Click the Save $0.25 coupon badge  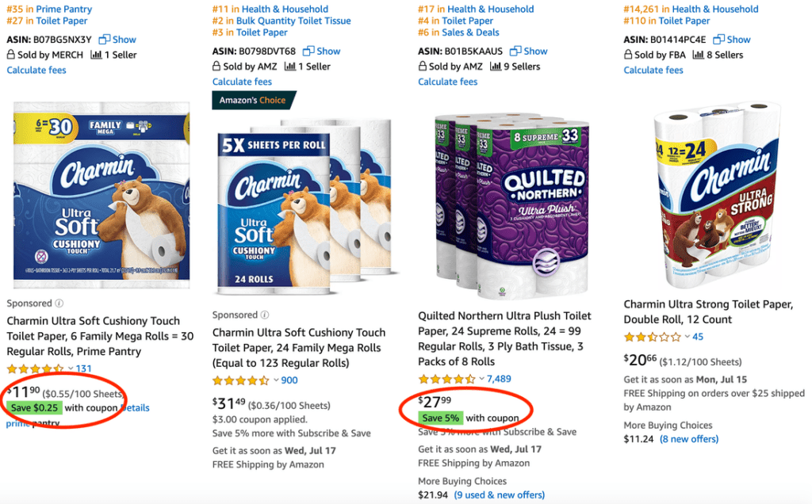coord(33,408)
